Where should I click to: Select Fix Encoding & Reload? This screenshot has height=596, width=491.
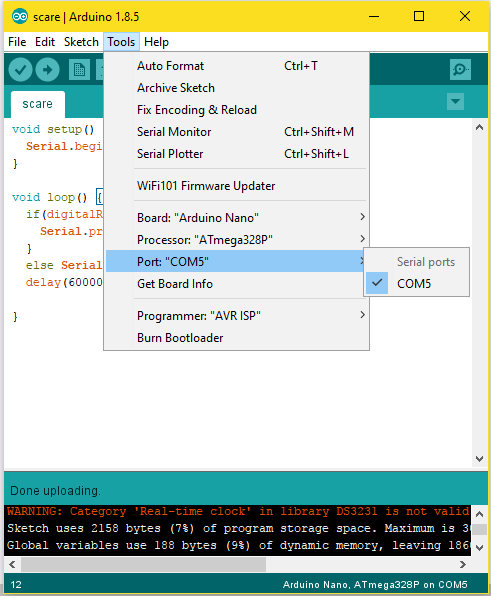coord(236,110)
